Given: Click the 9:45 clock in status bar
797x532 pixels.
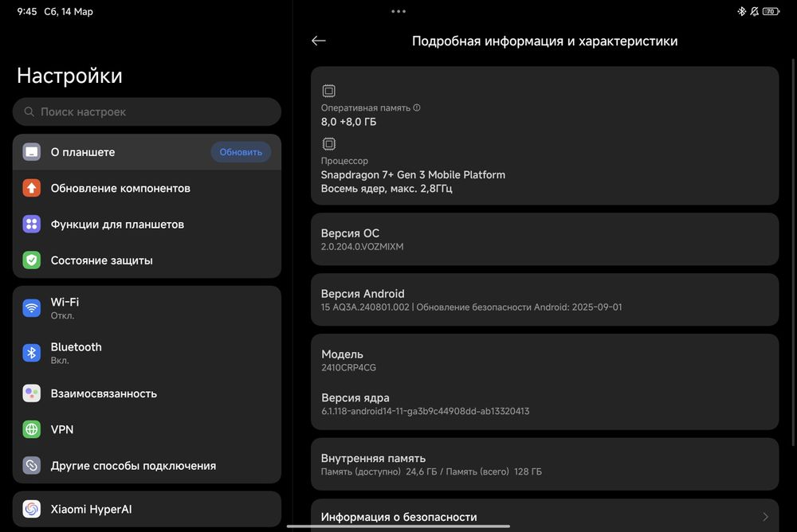Looking at the screenshot, I should pyautogui.click(x=27, y=11).
